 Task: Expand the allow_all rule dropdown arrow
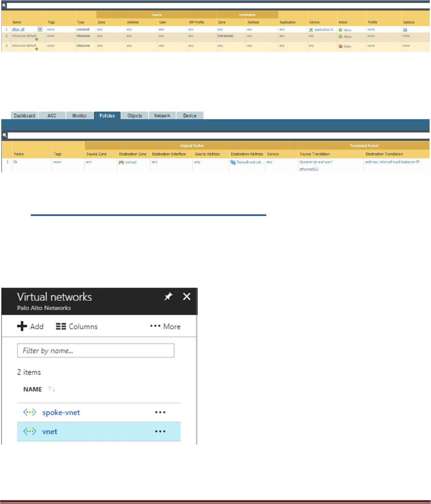click(x=40, y=29)
